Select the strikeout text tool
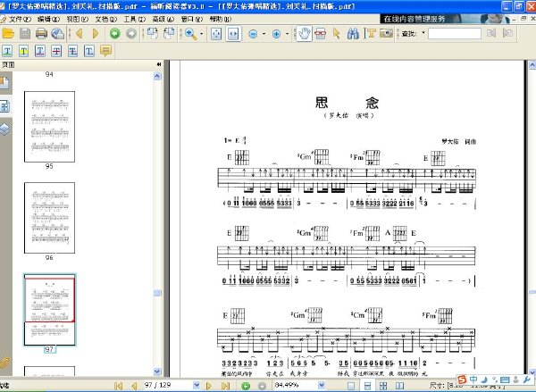The image size is (536, 392). [x=56, y=51]
